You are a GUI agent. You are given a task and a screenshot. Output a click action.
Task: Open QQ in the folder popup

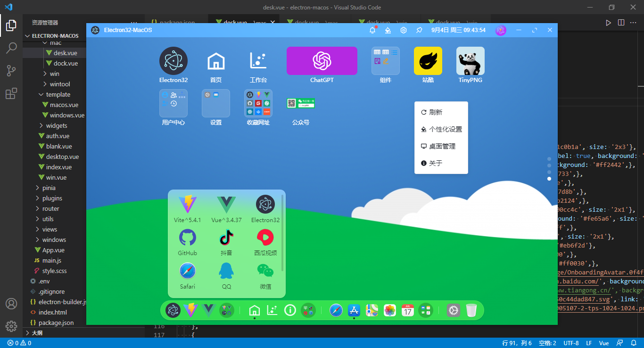(227, 271)
